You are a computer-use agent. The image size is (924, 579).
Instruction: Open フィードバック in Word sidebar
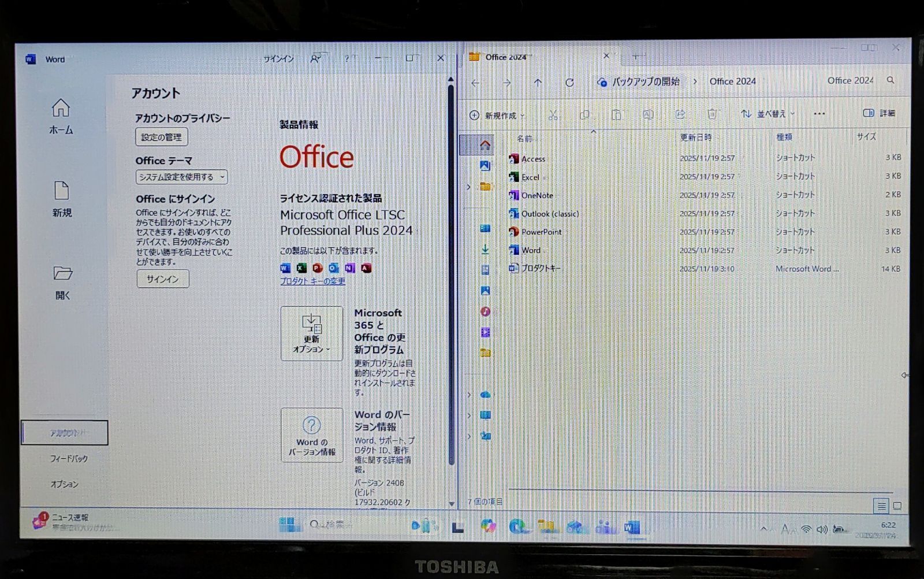pyautogui.click(x=69, y=458)
